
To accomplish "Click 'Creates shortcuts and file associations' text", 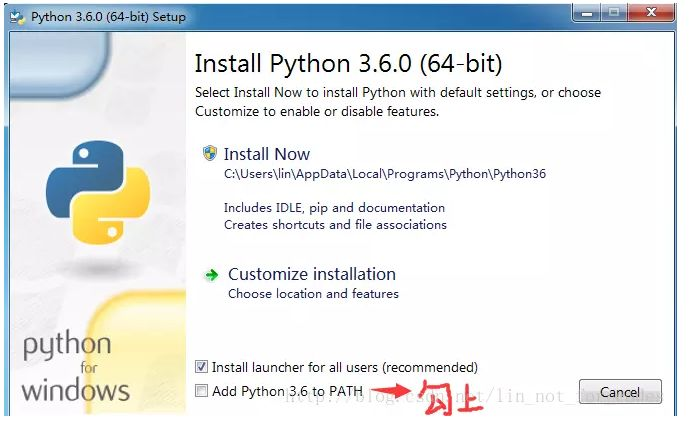I will 335,225.
